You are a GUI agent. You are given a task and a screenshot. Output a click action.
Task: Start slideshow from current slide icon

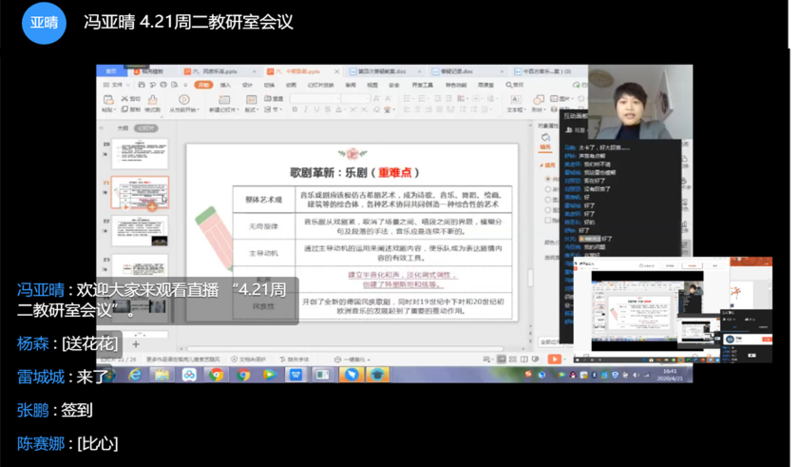(184, 99)
